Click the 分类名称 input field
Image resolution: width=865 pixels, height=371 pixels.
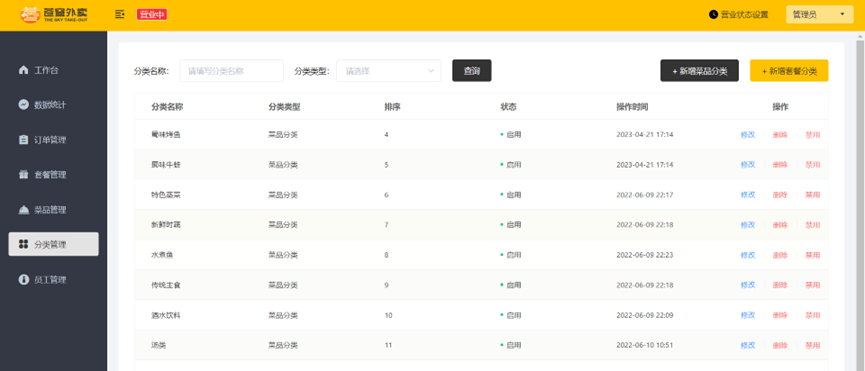pos(231,71)
